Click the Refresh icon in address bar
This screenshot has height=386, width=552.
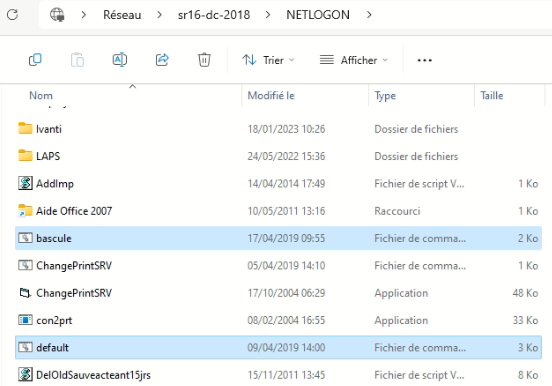tap(13, 15)
